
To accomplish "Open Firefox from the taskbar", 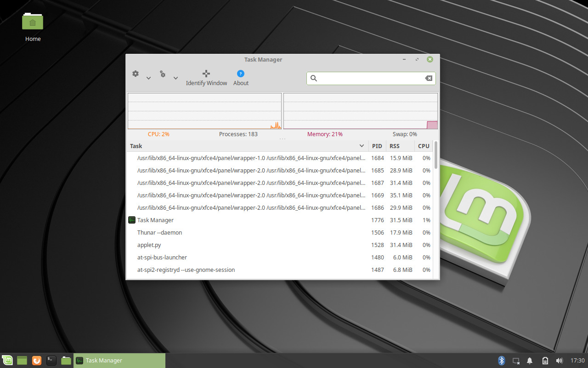I will click(36, 360).
